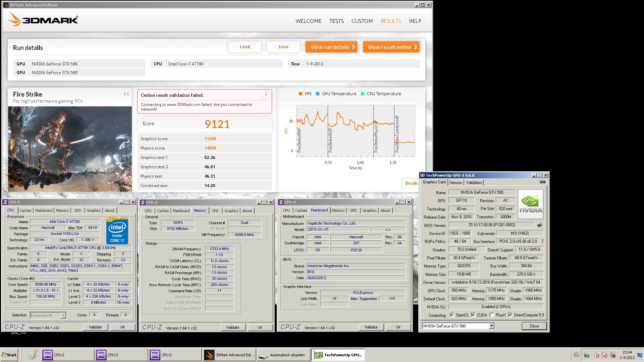
Task: Click the Graphics score value 11265
Action: coord(210,139)
